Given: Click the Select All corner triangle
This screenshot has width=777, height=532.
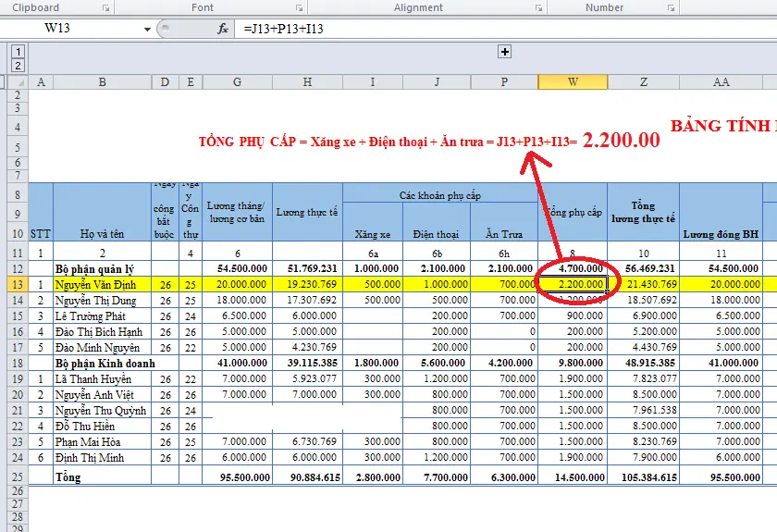Looking at the screenshot, I should (x=18, y=81).
